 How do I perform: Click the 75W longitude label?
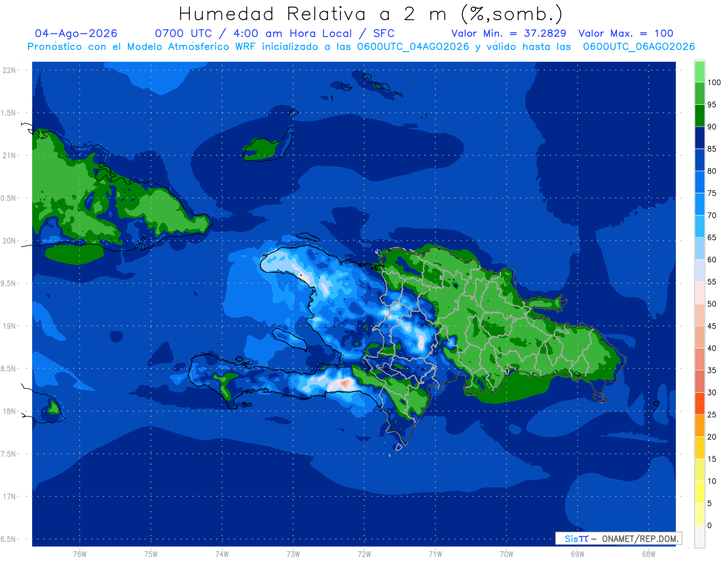(151, 554)
